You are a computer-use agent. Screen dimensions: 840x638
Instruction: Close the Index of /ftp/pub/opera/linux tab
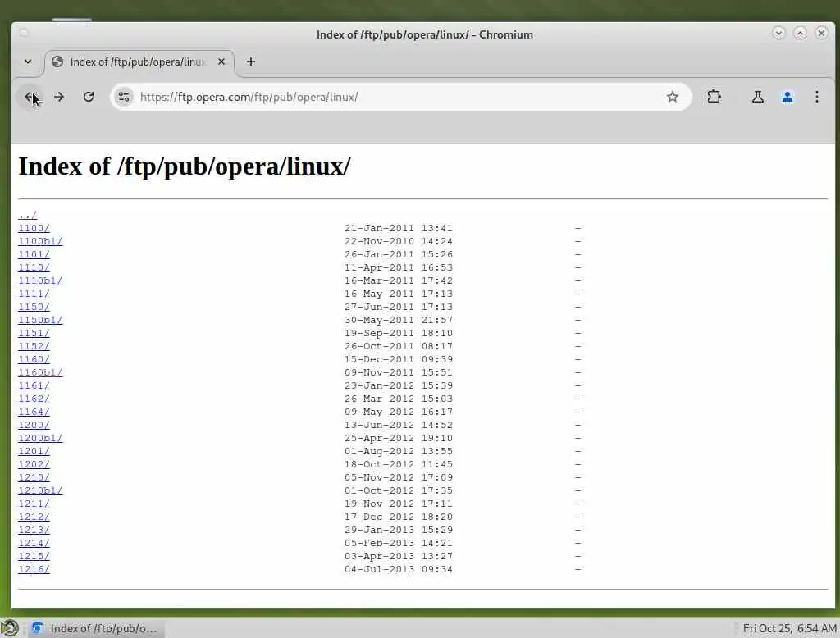coord(221,62)
